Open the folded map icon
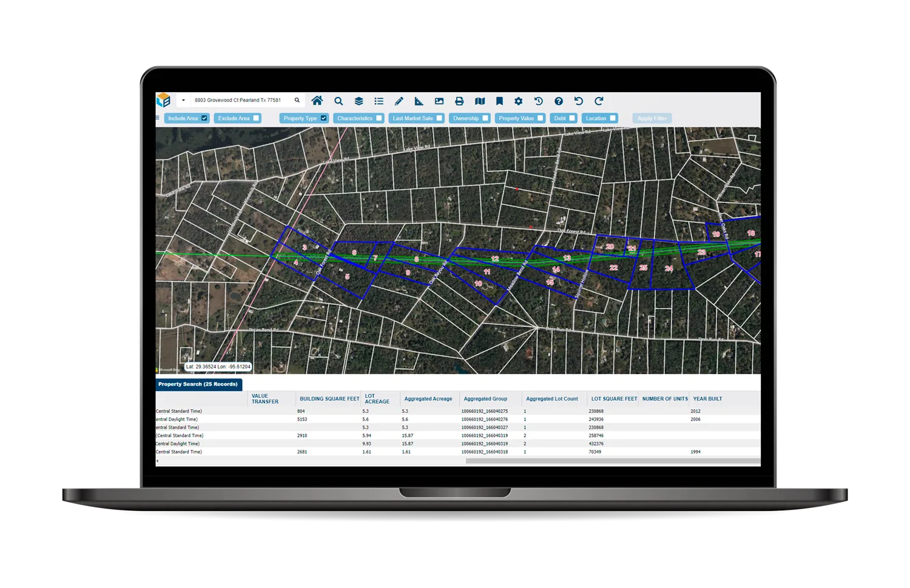 (x=480, y=101)
